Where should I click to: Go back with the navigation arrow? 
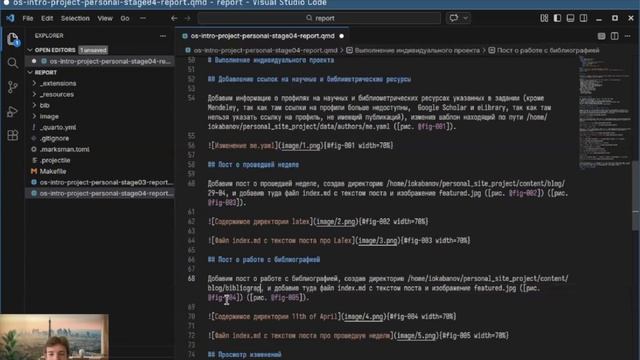click(x=174, y=18)
